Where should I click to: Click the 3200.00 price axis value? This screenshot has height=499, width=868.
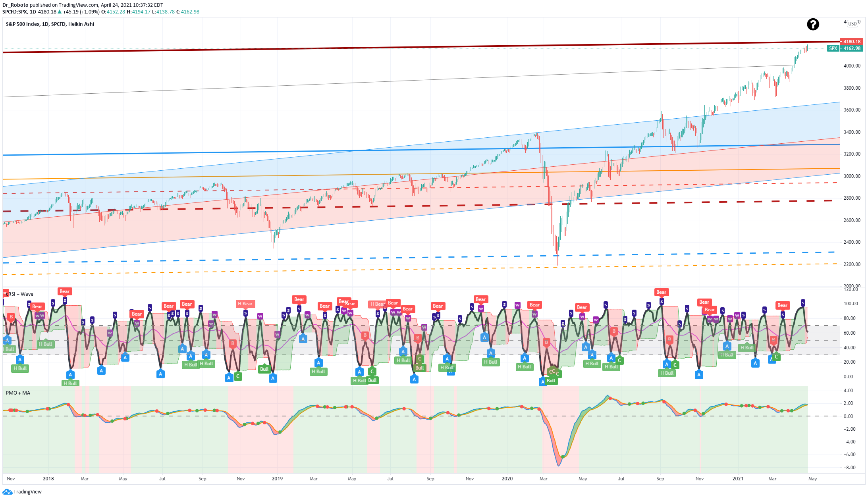(x=852, y=154)
